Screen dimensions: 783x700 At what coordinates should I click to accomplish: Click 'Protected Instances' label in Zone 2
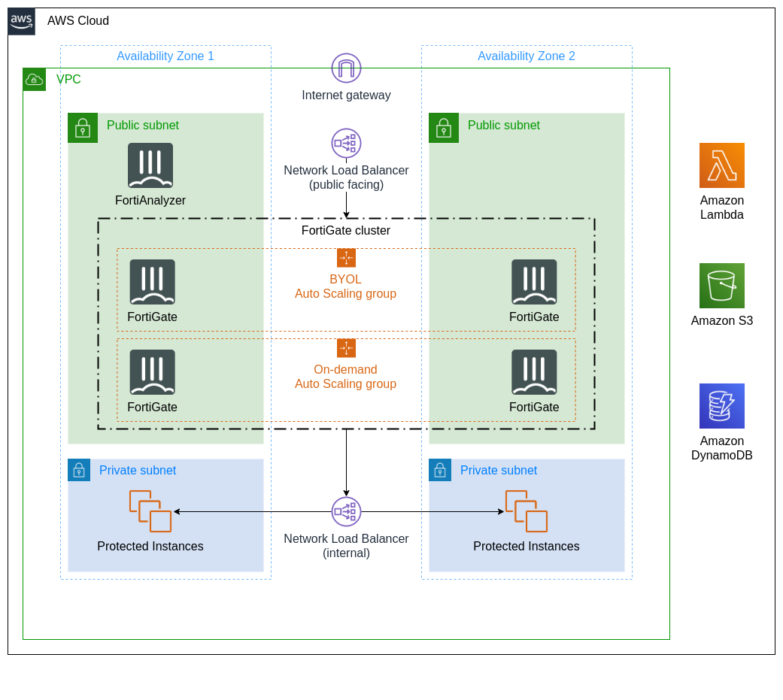pos(527,547)
